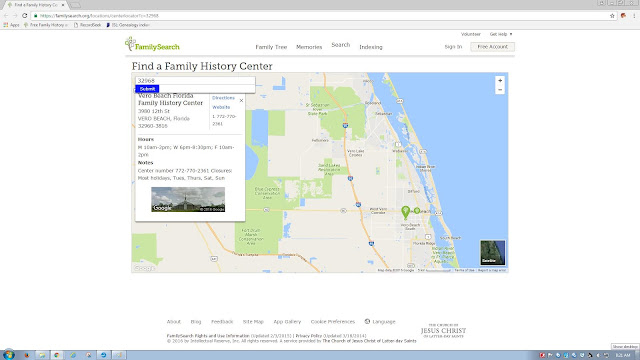The height and width of the screenshot is (360, 640).
Task: Click Sign In
Action: pos(453,47)
